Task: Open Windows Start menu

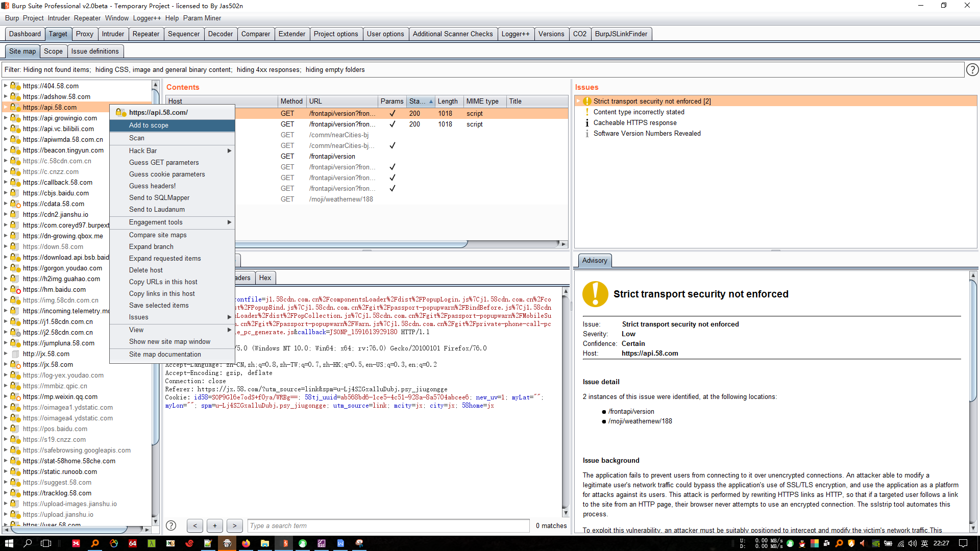Action: 9,543
